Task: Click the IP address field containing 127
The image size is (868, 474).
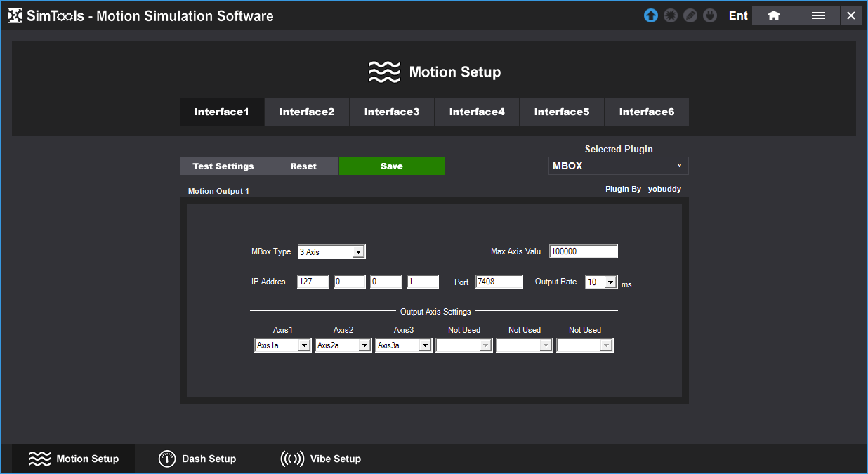Action: (313, 282)
